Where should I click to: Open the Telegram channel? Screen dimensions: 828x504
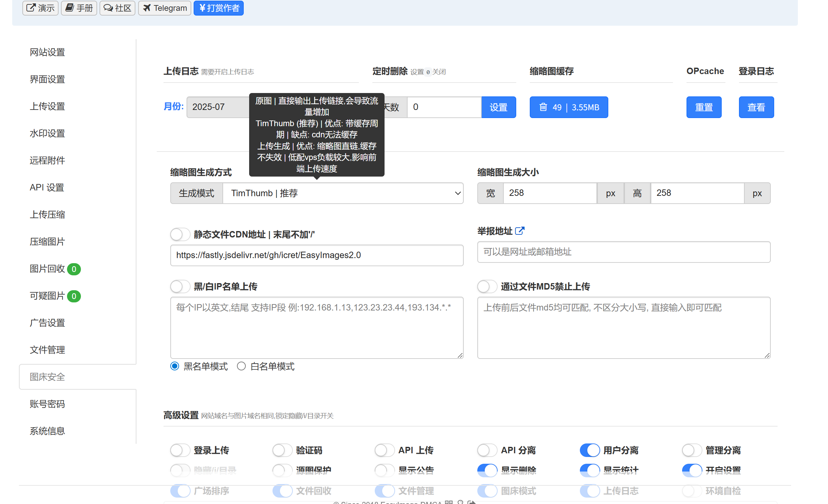coord(165,8)
